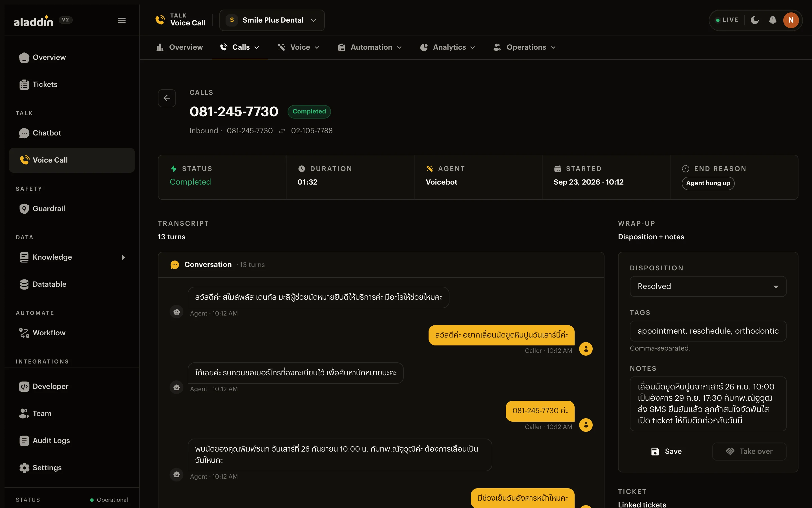The image size is (812, 508).
Task: Click the LIVE status indicator
Action: click(x=727, y=20)
